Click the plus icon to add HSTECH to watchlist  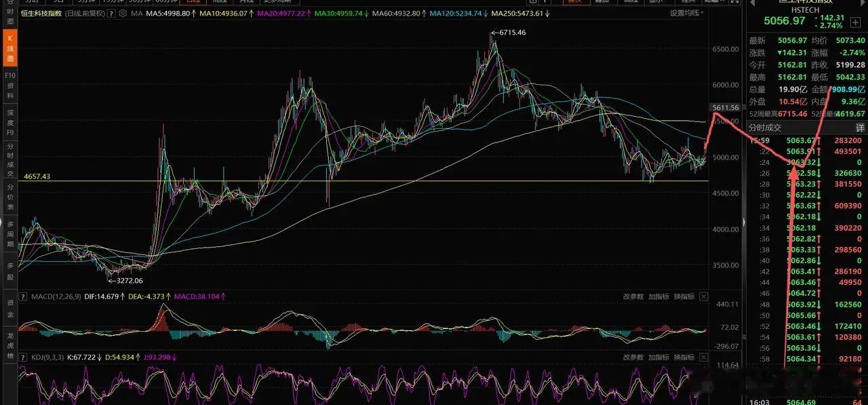pos(856,24)
